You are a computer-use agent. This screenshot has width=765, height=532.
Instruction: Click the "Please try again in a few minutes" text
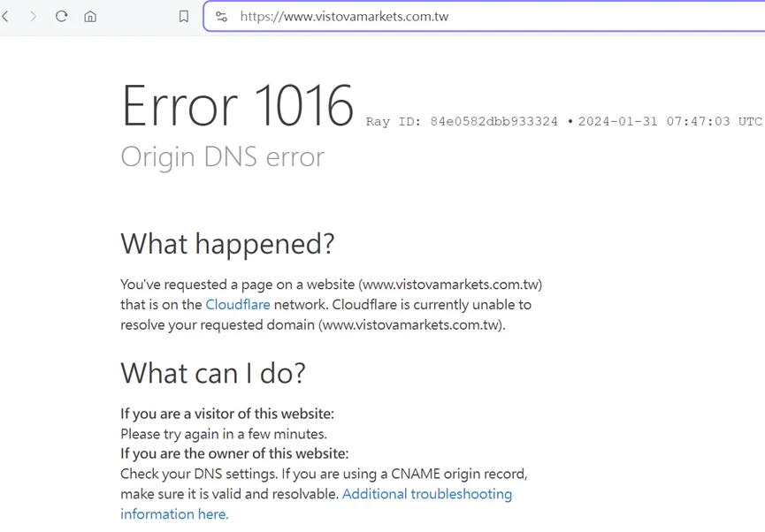[x=224, y=434]
